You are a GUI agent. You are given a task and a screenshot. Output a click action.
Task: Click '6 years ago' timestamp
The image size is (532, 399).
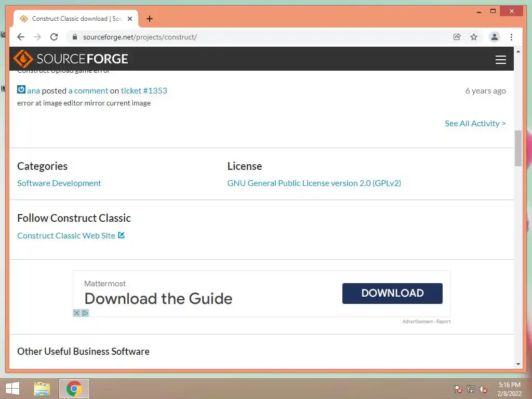[x=485, y=90]
